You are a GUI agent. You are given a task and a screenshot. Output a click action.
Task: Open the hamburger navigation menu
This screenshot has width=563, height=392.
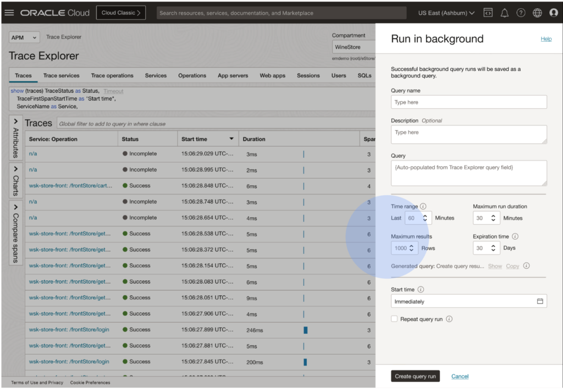[9, 13]
